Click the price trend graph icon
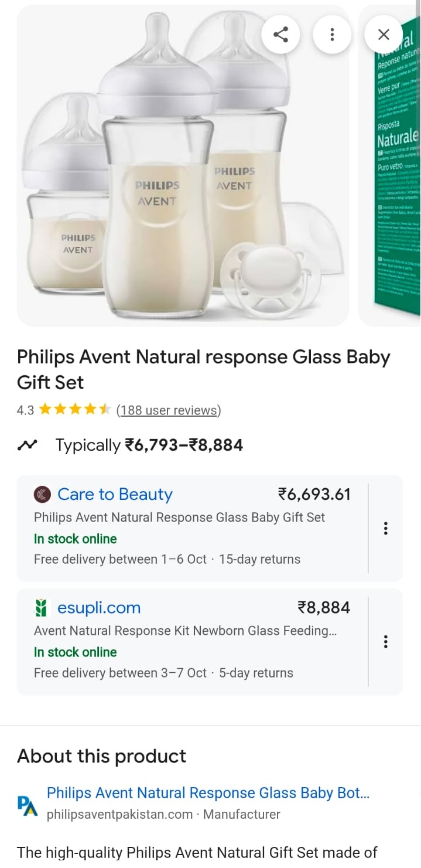The image size is (421, 868). click(x=28, y=445)
